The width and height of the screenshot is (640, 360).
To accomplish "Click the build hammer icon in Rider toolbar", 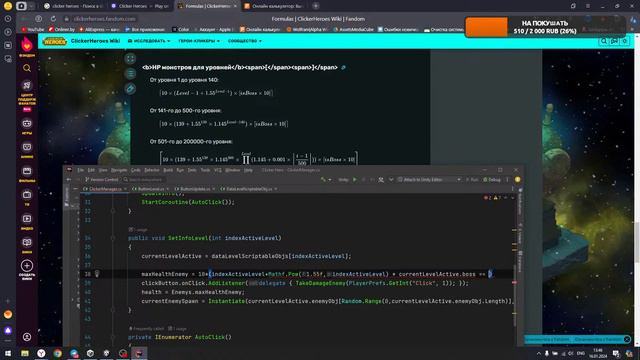I will coord(323,180).
